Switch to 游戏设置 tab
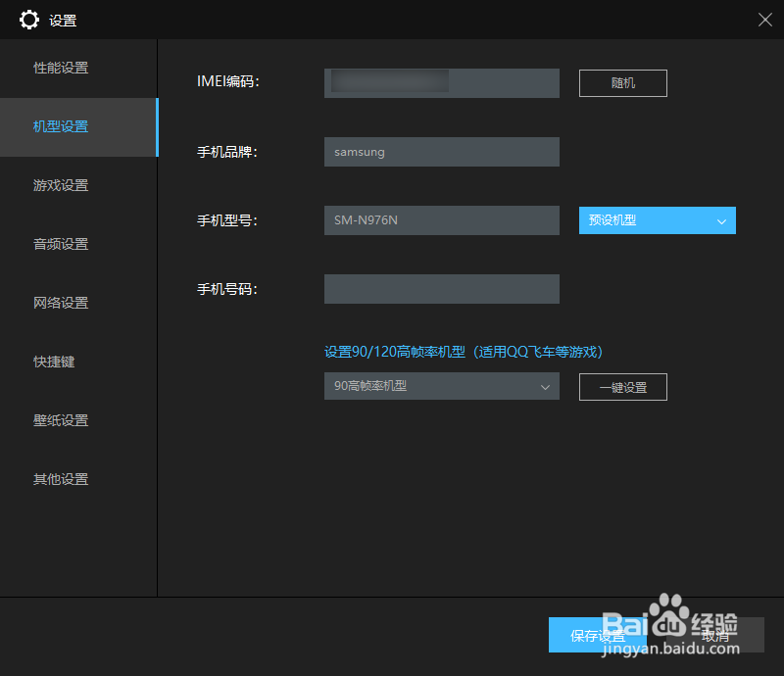Viewport: 784px width, 676px height. [x=78, y=185]
